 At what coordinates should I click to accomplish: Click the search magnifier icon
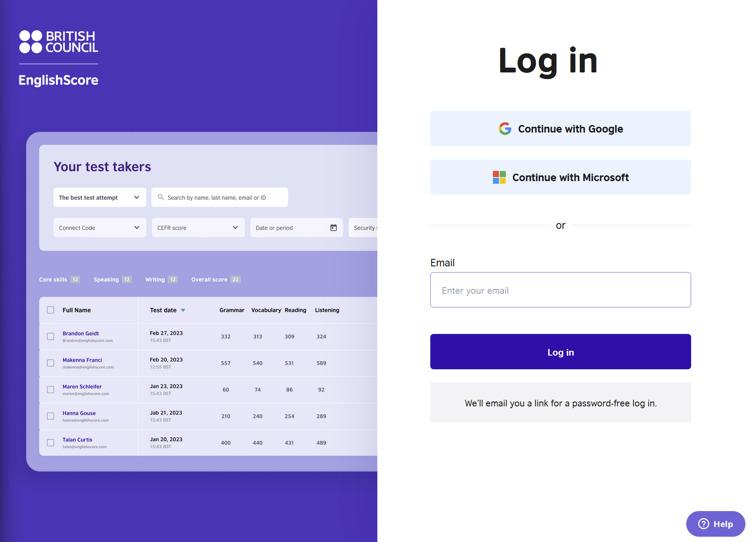161,197
